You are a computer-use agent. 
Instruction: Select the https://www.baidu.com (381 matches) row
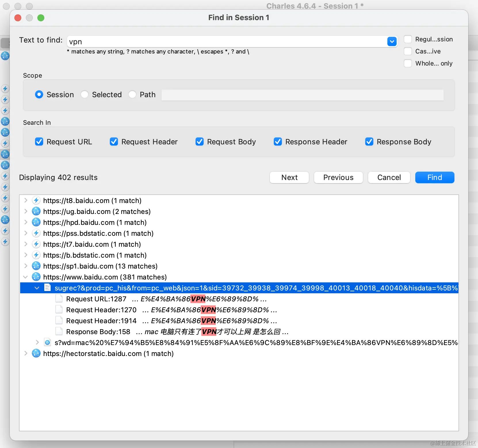(x=239, y=277)
